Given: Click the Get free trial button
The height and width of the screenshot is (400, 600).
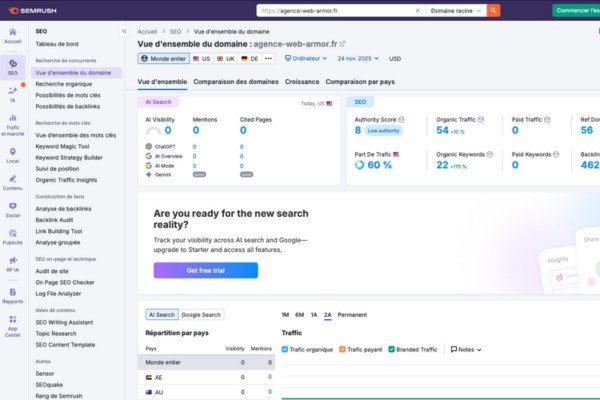Looking at the screenshot, I should (206, 270).
